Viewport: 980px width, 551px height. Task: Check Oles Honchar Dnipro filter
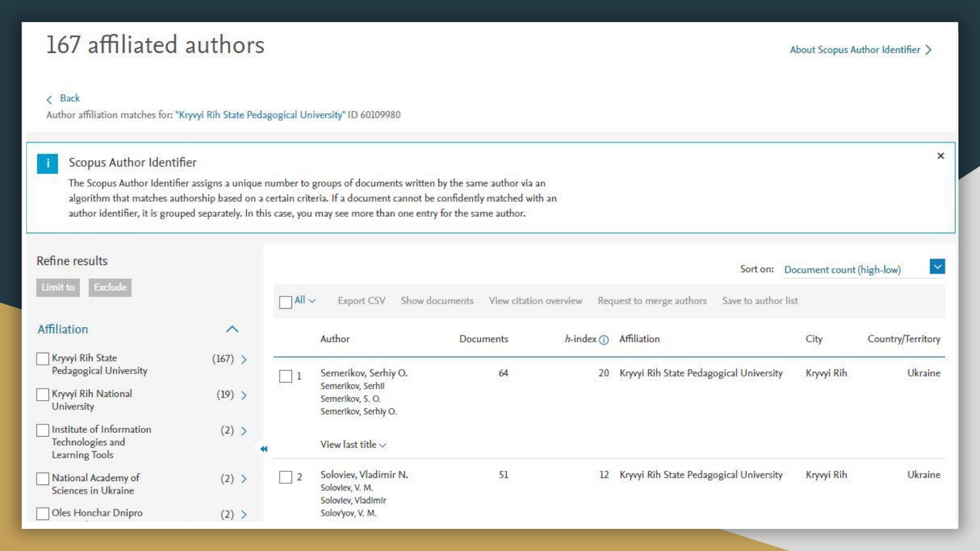tap(42, 514)
